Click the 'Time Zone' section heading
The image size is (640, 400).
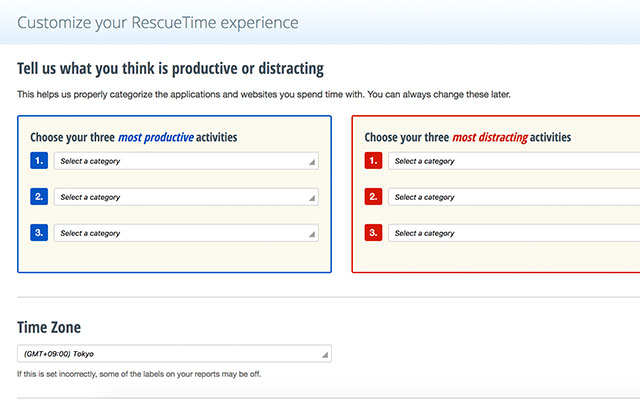(50, 327)
